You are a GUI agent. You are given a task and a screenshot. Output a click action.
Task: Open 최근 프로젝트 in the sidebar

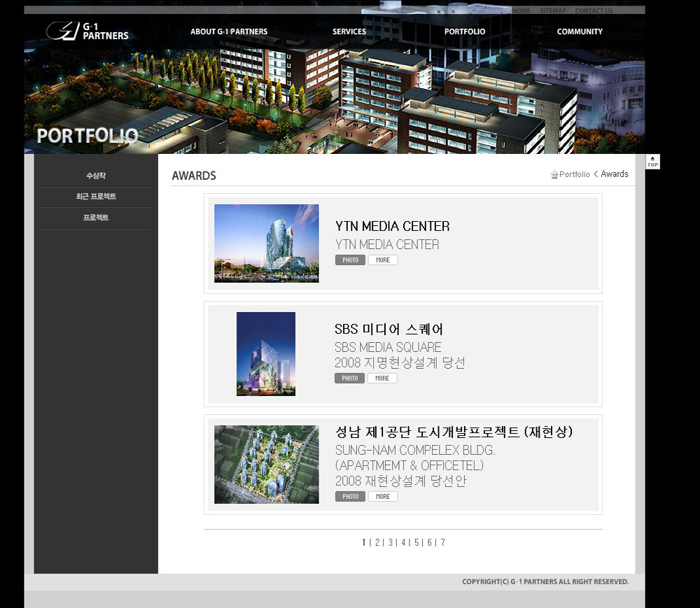point(96,197)
